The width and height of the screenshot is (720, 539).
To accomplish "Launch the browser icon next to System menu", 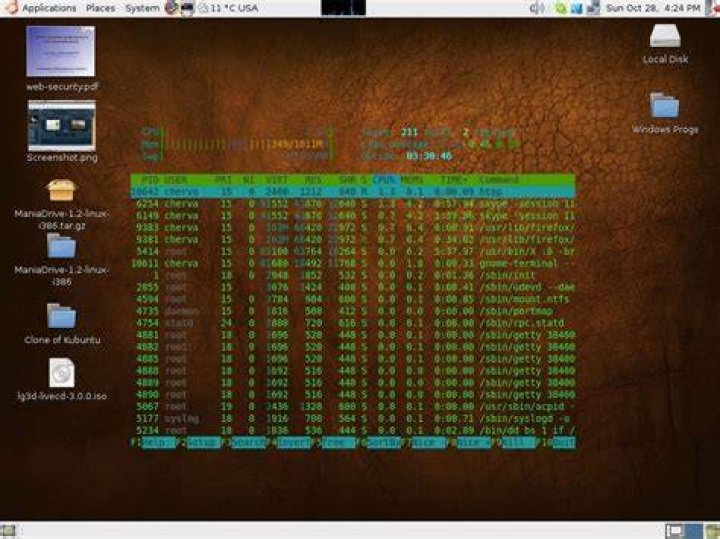I will tap(172, 8).
